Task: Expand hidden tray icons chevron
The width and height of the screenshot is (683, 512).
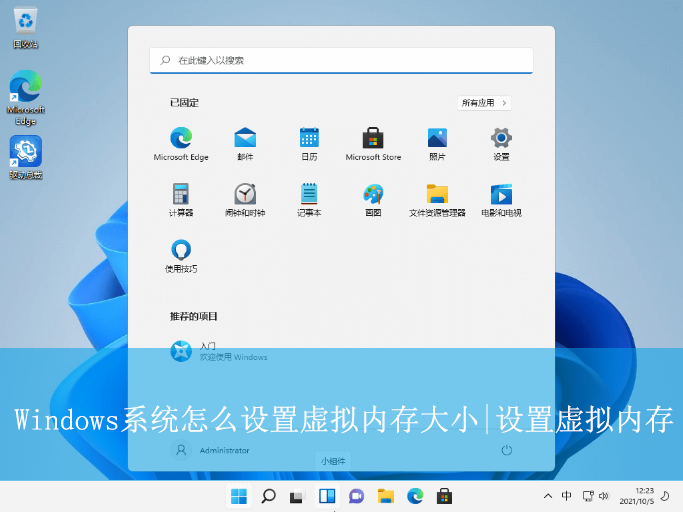Action: pos(548,496)
